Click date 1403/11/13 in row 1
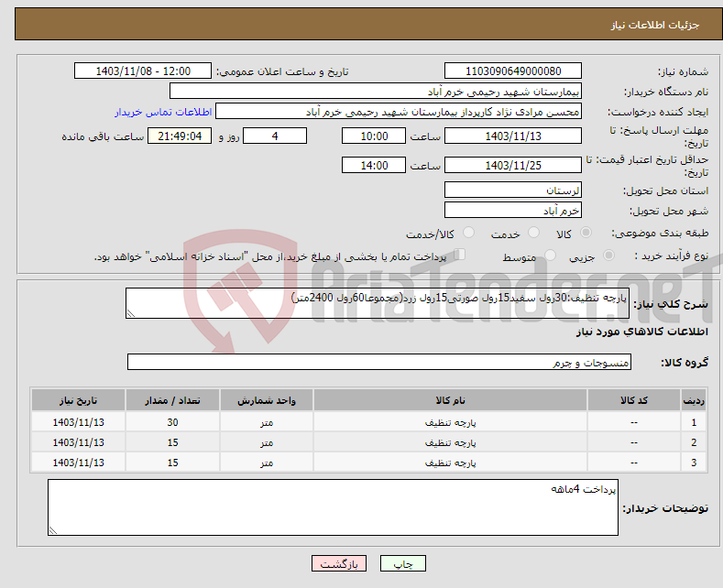This screenshot has width=723, height=588. click(79, 422)
